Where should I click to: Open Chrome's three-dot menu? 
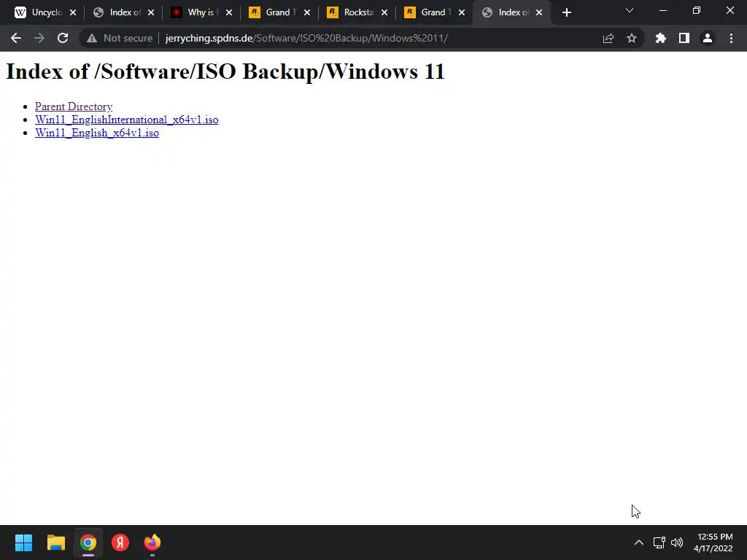point(731,38)
